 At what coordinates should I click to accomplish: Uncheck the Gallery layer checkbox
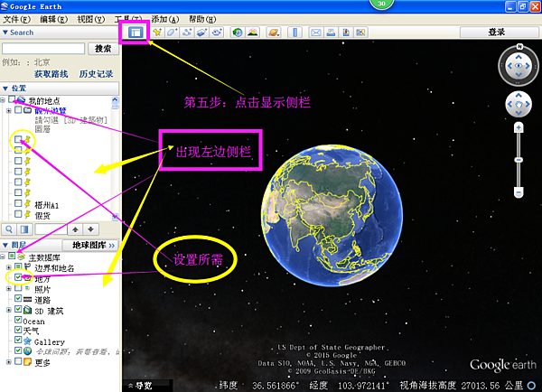[x=18, y=341]
